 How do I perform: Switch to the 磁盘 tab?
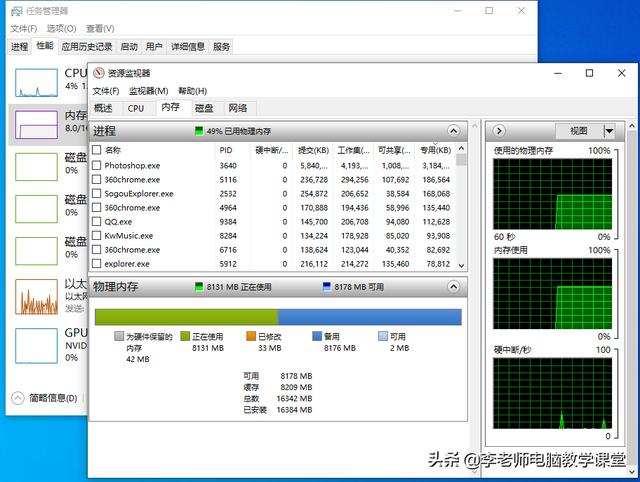[204, 108]
